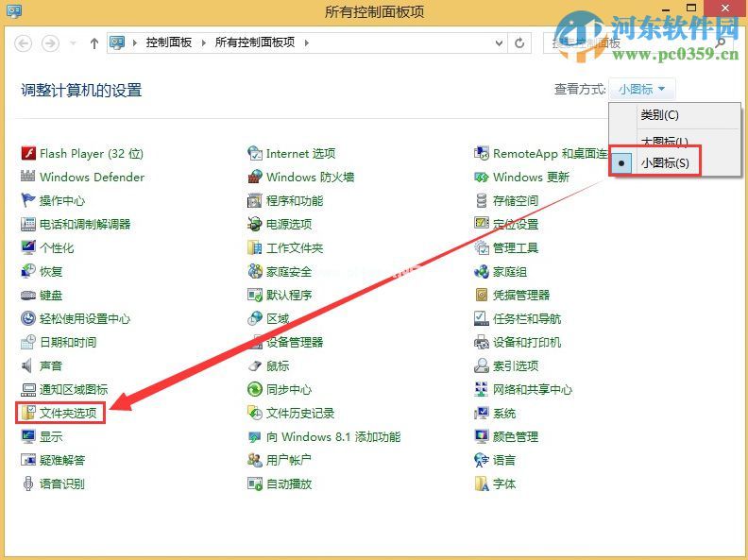The image size is (748, 560).
Task: Open the 电话和调制解调器 icon
Action: (28, 224)
